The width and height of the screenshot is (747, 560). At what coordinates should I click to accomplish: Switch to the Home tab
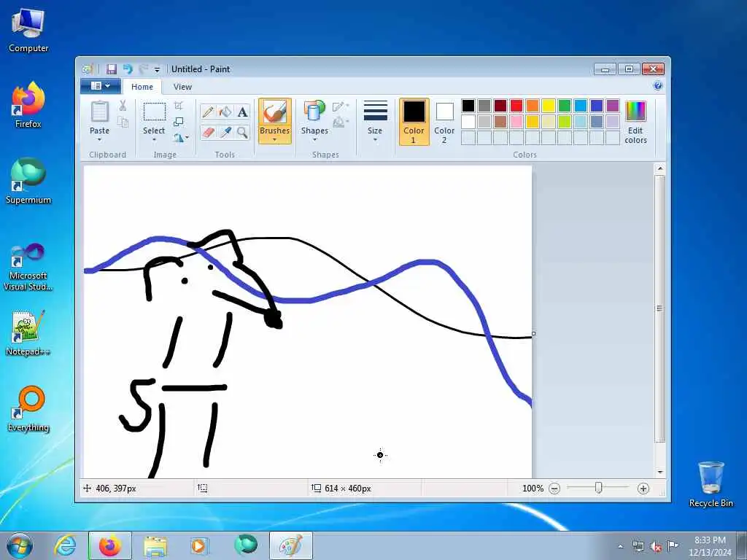[x=142, y=87]
